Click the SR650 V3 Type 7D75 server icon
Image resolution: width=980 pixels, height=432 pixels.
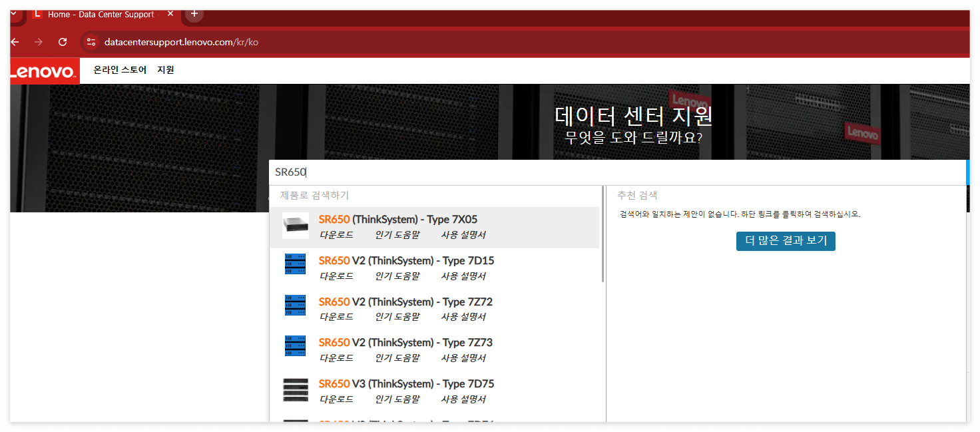click(x=295, y=389)
